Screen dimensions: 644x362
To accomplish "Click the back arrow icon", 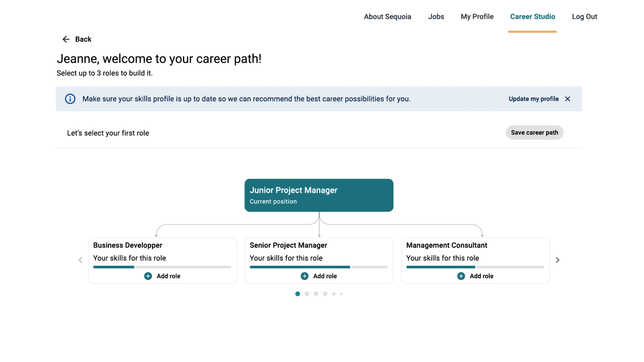I will point(66,39).
